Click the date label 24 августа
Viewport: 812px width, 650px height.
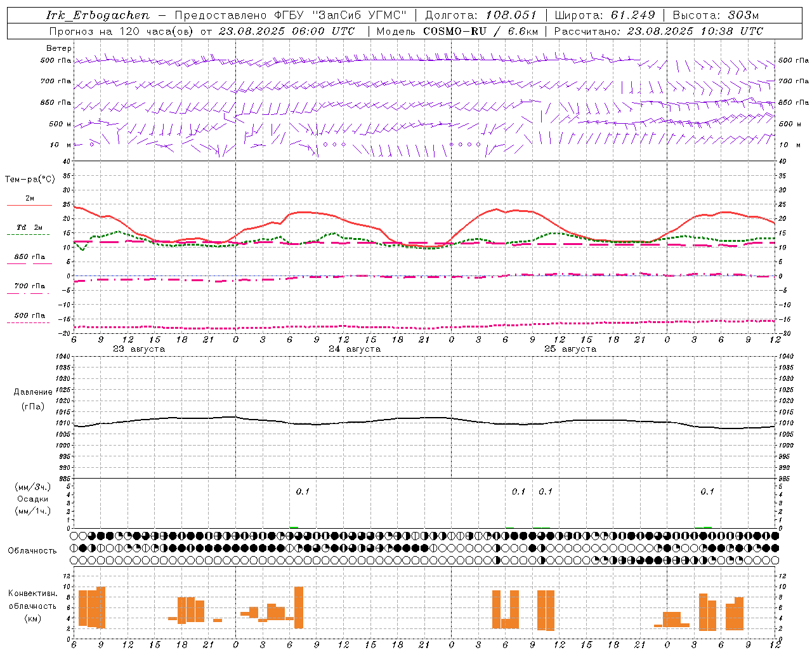(x=355, y=349)
